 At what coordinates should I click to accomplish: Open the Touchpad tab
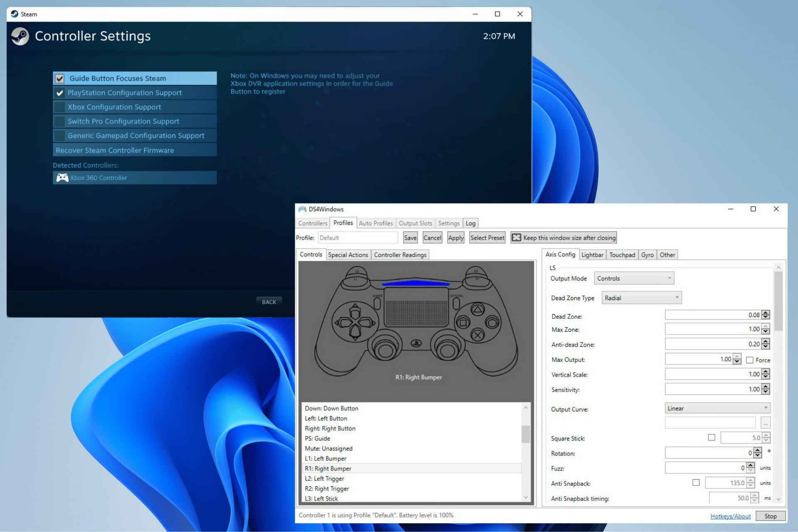point(622,255)
